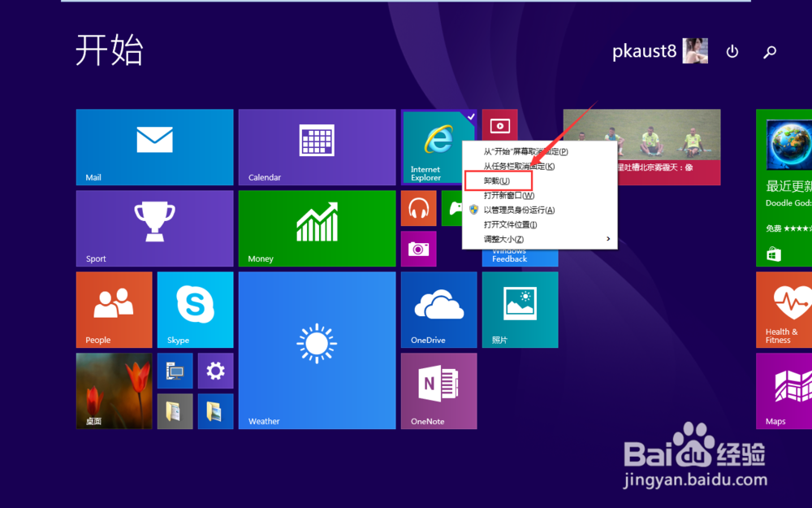Viewport: 812px width, 508px height.
Task: Open the PC settings gear tile
Action: click(215, 371)
